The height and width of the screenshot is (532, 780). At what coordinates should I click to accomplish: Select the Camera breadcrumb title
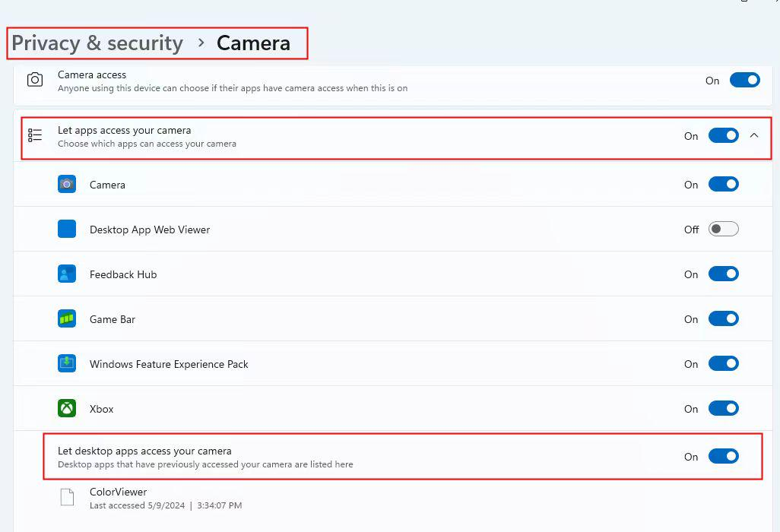click(253, 43)
